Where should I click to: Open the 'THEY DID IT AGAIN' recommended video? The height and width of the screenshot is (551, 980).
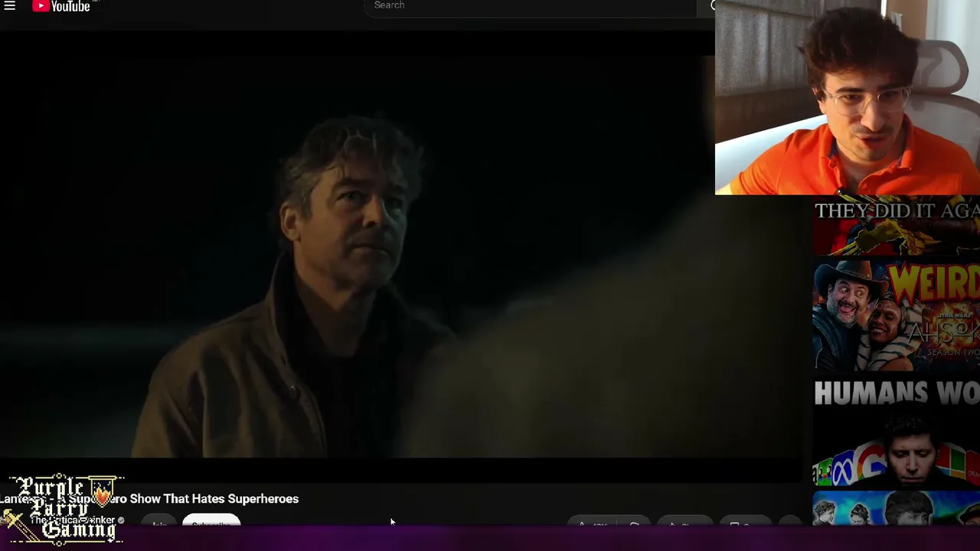896,226
